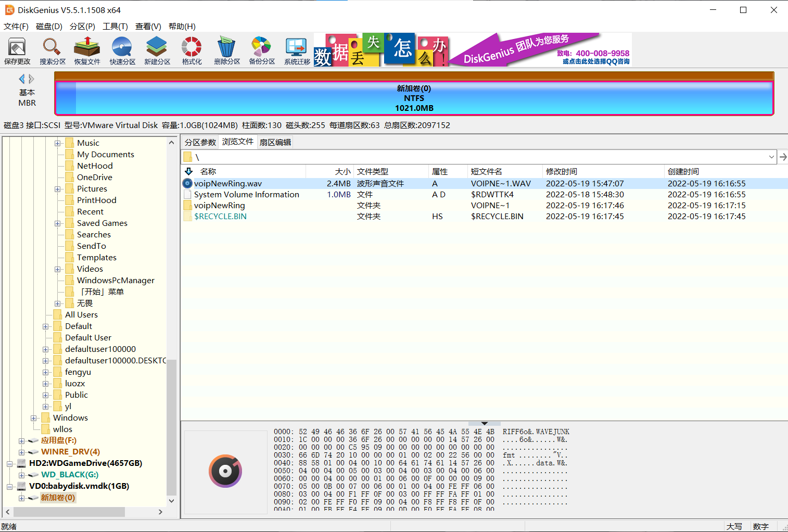Go to previous disk with left arrow

tap(22, 79)
